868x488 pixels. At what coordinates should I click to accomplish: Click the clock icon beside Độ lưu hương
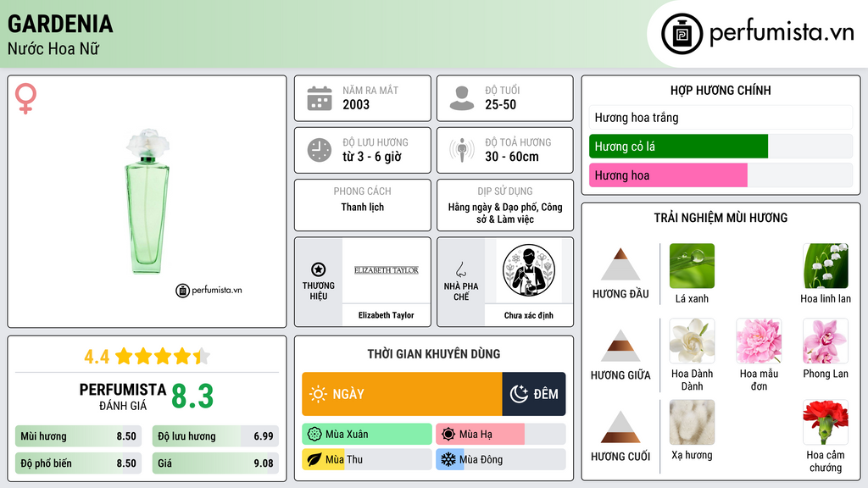320,150
